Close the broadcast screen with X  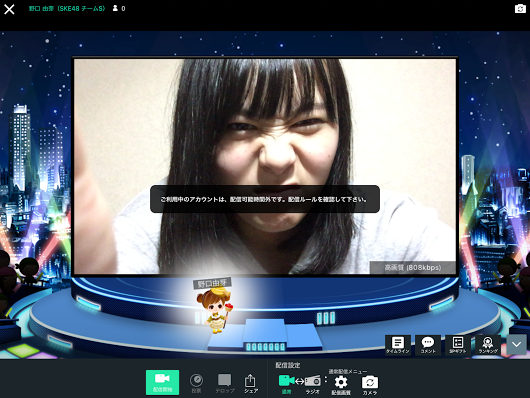click(9, 9)
